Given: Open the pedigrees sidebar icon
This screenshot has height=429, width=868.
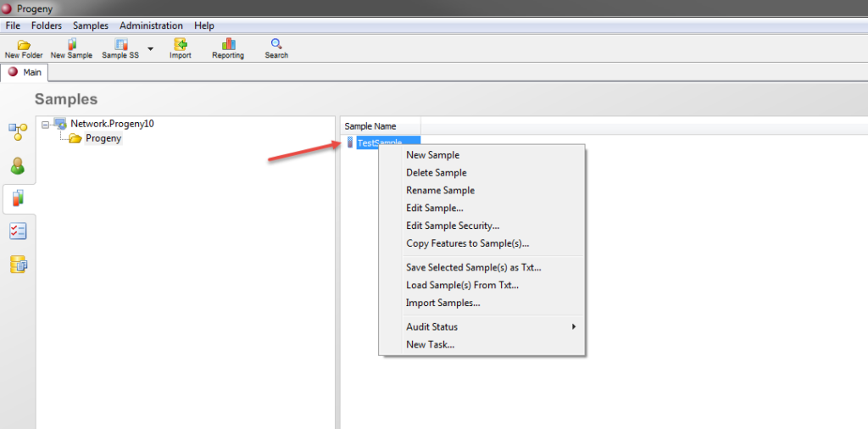Looking at the screenshot, I should click(x=18, y=131).
